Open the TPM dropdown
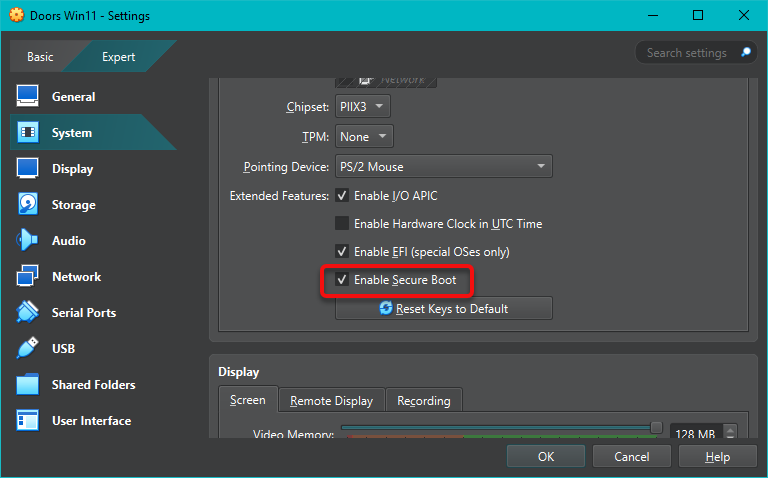This screenshot has height=478, width=768. click(x=364, y=136)
